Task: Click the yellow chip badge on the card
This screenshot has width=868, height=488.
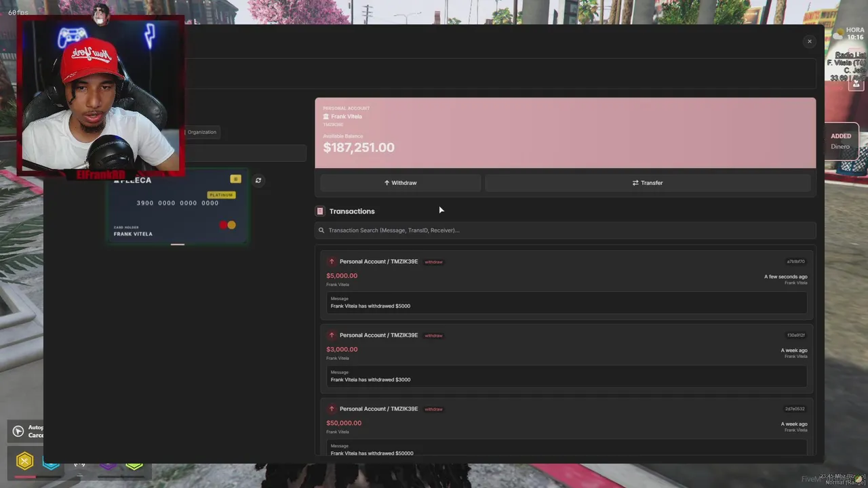Action: (235, 179)
